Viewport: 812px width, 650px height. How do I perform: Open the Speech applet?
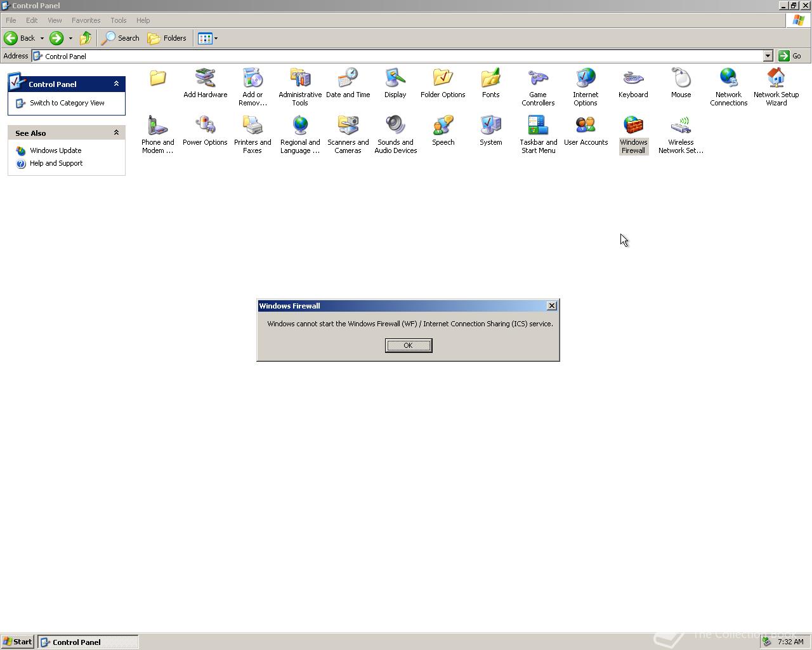click(x=443, y=131)
